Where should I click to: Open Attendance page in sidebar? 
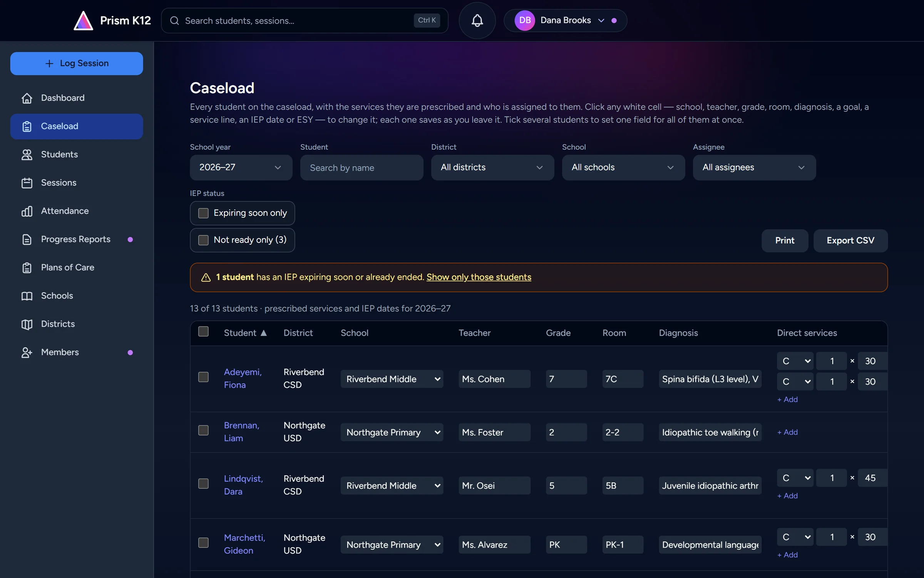pyautogui.click(x=77, y=211)
